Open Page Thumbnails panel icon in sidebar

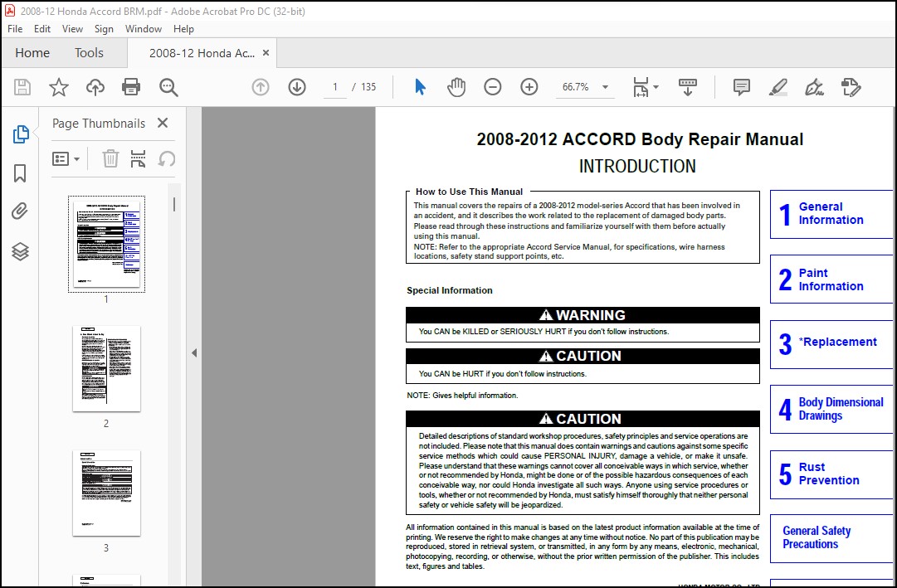click(21, 134)
